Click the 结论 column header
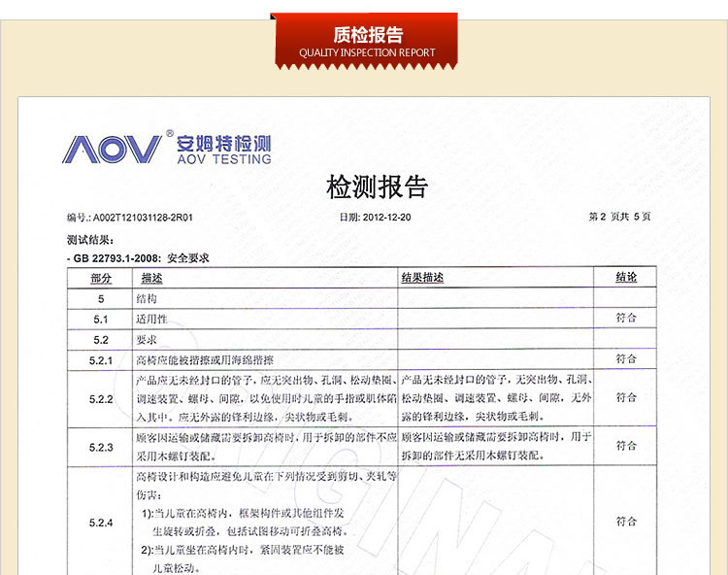 pyautogui.click(x=626, y=277)
